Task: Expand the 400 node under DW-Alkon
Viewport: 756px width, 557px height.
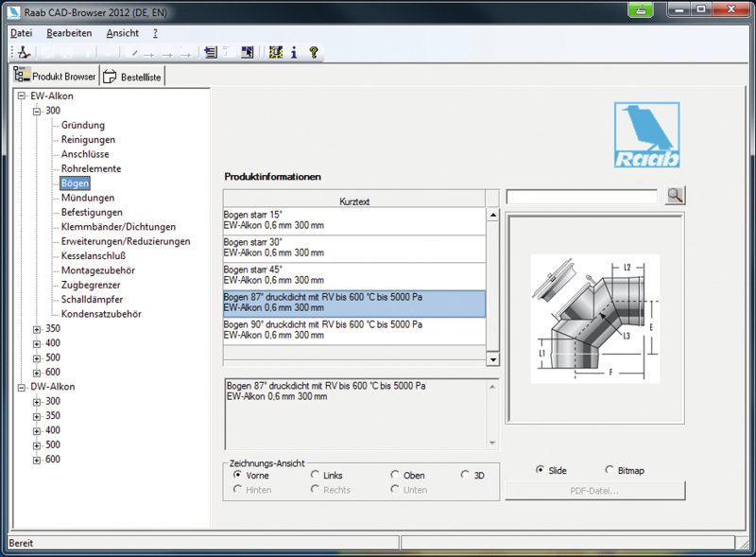Action: [37, 430]
